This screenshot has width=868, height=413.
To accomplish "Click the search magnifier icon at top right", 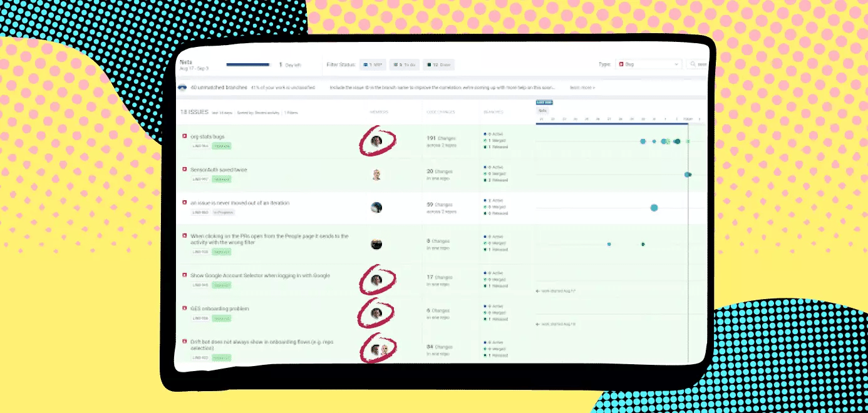I will [x=693, y=64].
